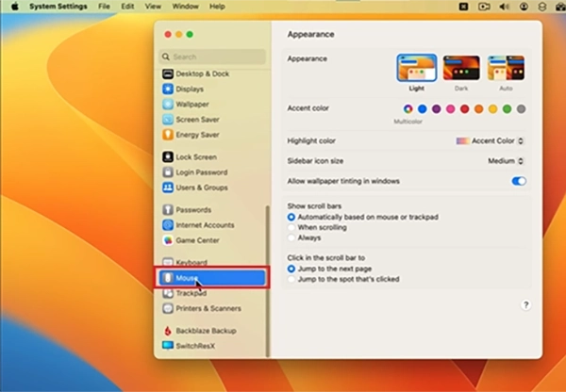The height and width of the screenshot is (392, 566).
Task: Click the search magnifier icon
Action: tap(166, 57)
